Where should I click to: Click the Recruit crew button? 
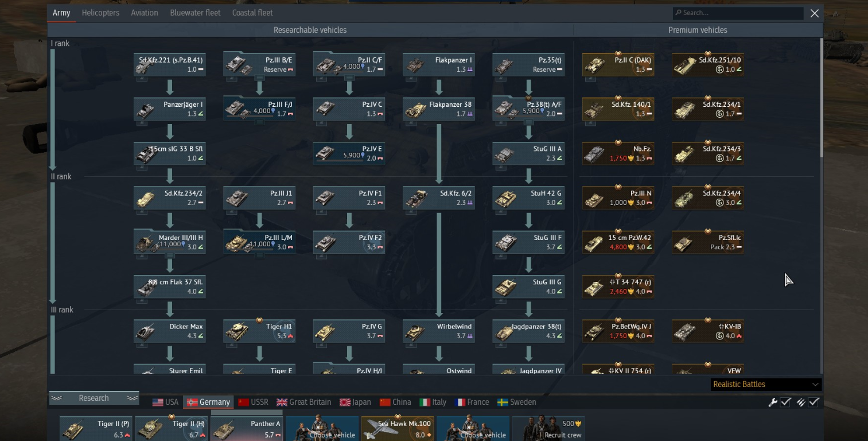(x=548, y=429)
